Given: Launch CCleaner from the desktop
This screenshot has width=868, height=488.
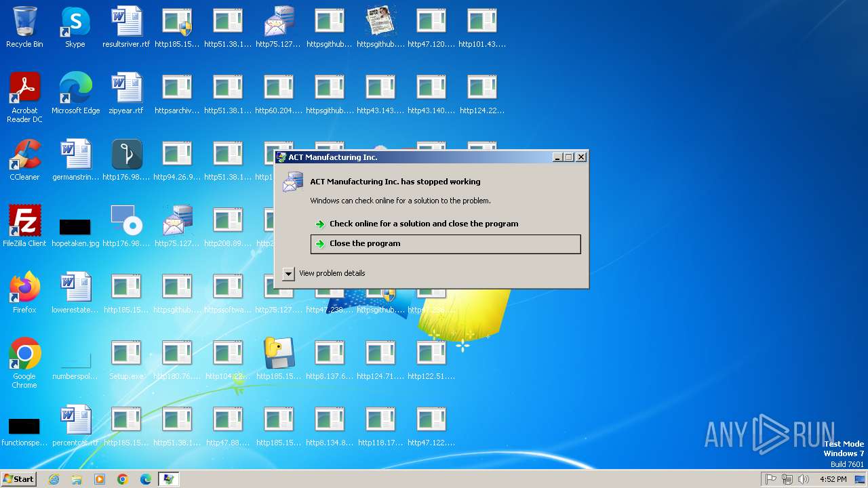Looking at the screenshot, I should point(24,160).
